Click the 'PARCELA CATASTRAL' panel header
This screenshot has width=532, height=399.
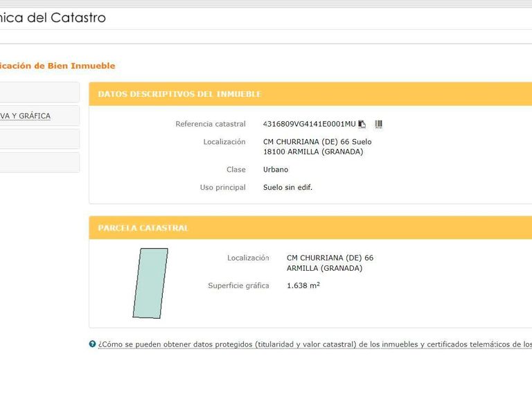point(143,228)
